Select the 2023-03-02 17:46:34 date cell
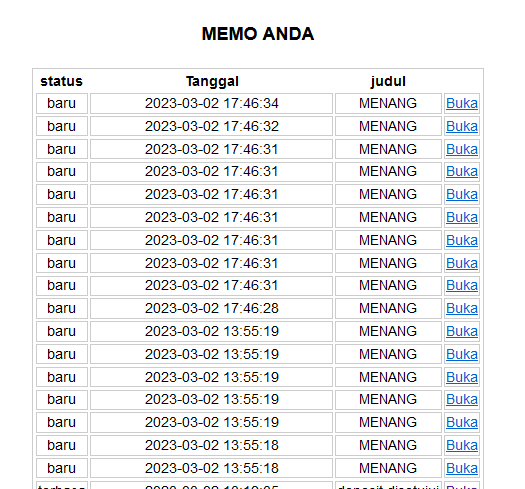 tap(211, 103)
